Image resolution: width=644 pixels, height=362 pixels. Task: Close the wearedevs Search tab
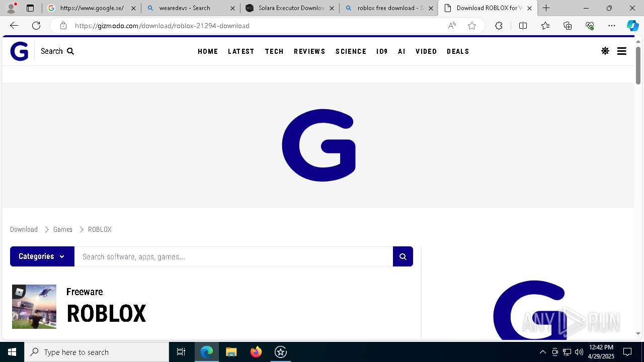tap(232, 8)
